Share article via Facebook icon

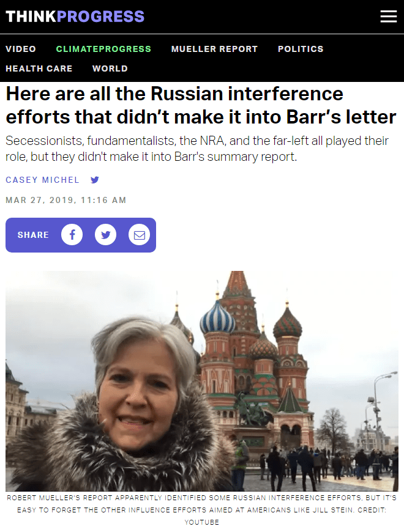[x=72, y=235]
